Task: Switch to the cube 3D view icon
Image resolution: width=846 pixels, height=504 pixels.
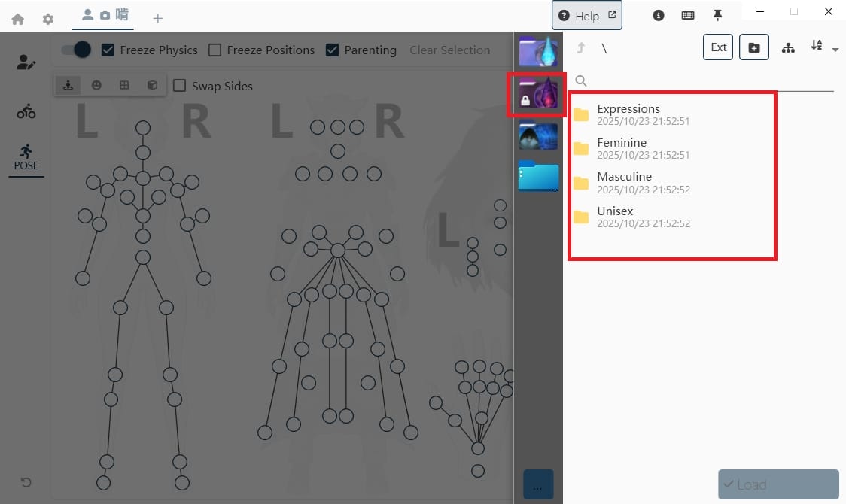Action: click(153, 85)
